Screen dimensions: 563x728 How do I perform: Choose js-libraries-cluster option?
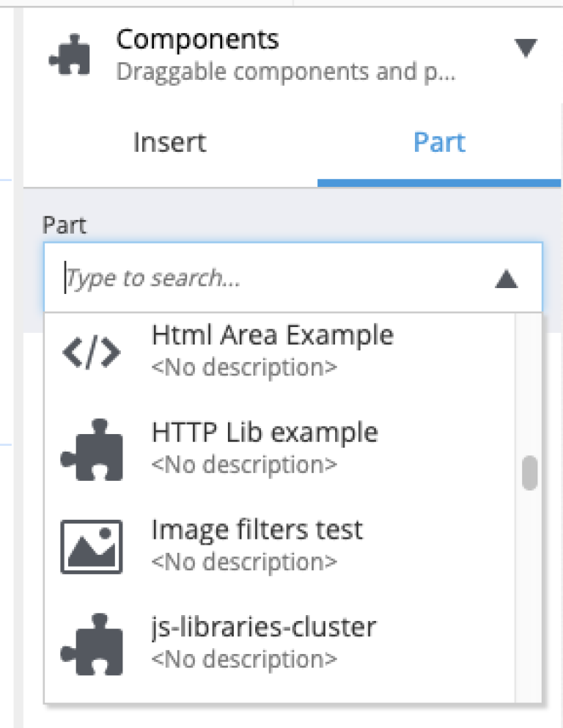click(279, 643)
